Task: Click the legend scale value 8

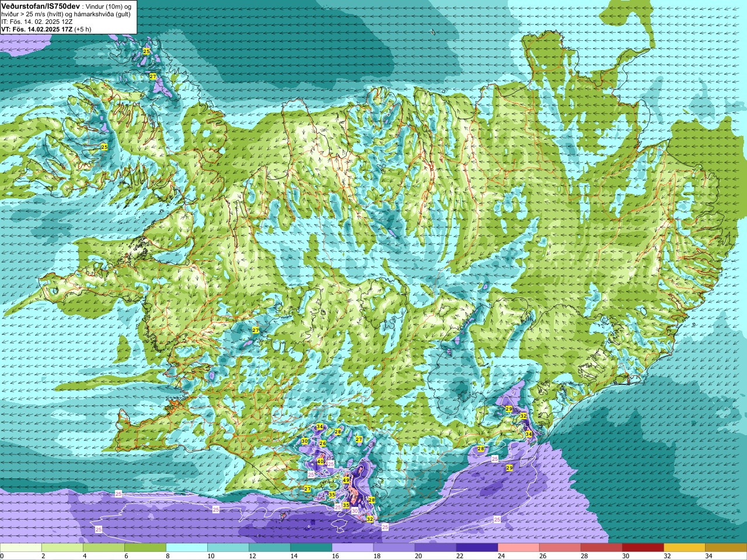Action: point(168,556)
